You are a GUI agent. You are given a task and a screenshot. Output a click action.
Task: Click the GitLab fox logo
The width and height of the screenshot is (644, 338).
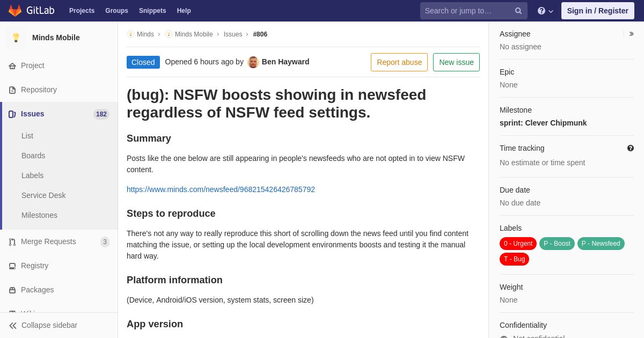15,11
